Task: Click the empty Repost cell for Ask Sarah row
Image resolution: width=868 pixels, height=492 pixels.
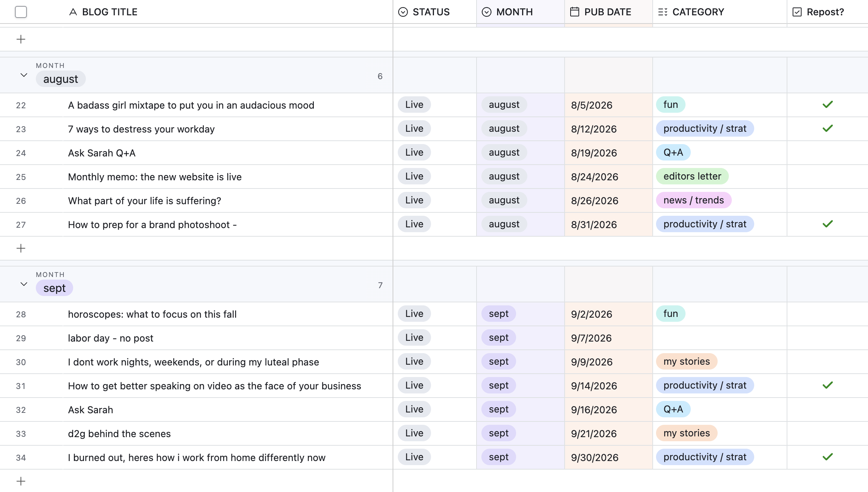Action: pyautogui.click(x=827, y=410)
